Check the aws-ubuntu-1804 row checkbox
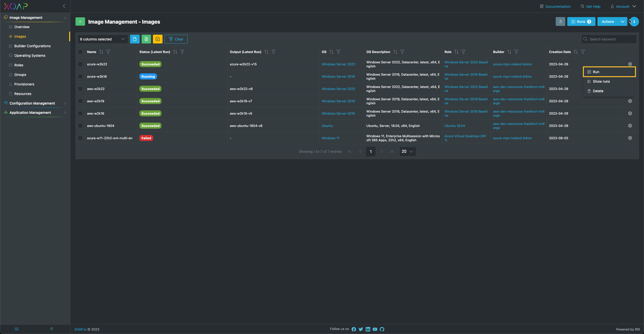 (x=80, y=126)
